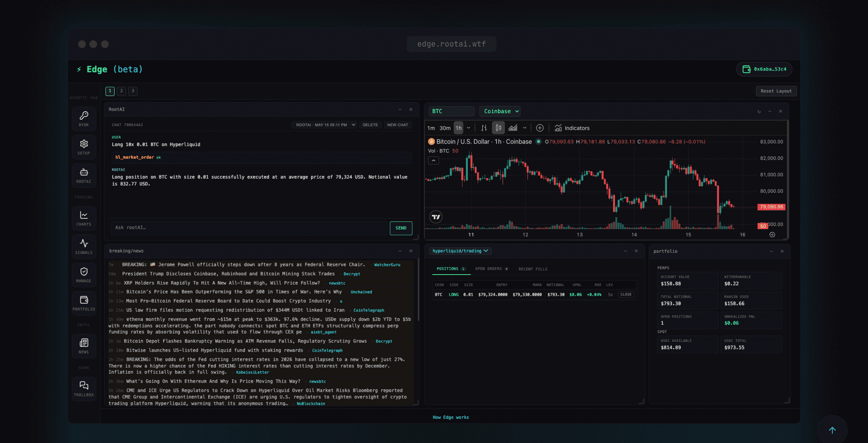Open the News panel from sidebar
868x443 pixels.
tap(84, 346)
